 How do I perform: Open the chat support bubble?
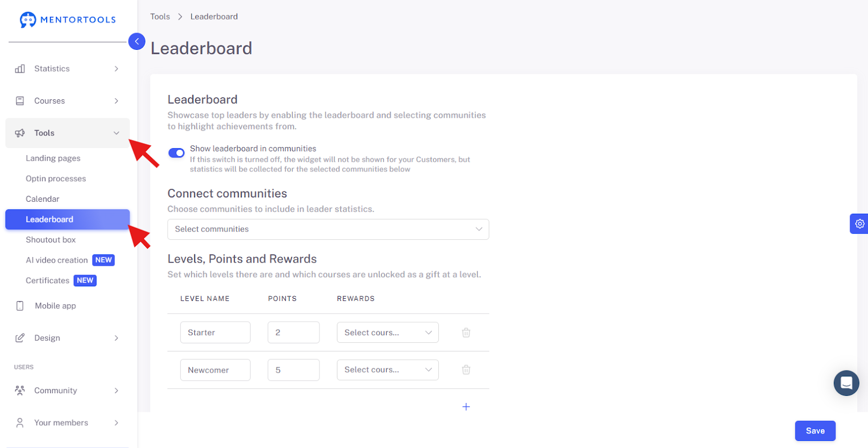pos(846,383)
